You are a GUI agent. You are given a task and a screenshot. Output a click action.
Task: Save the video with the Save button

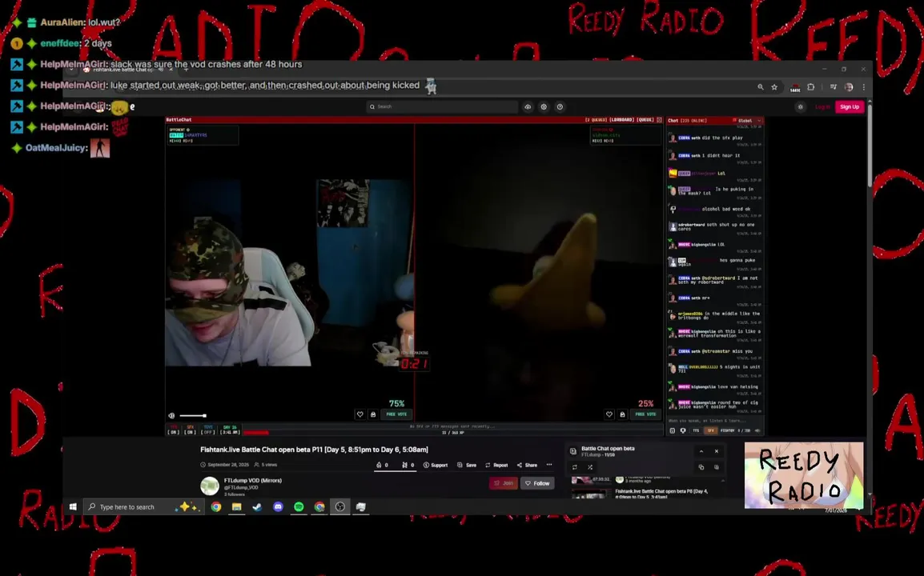point(467,465)
